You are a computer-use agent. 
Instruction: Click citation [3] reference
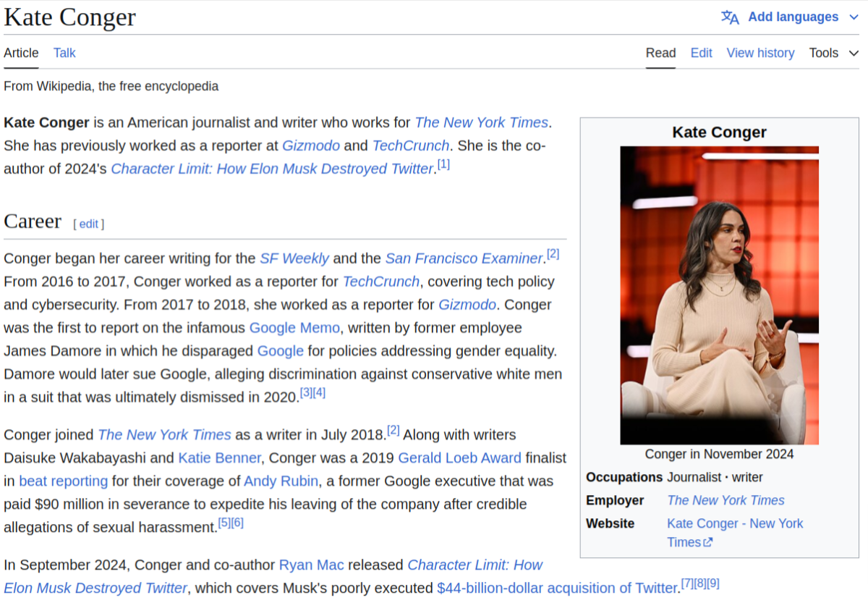coord(307,393)
